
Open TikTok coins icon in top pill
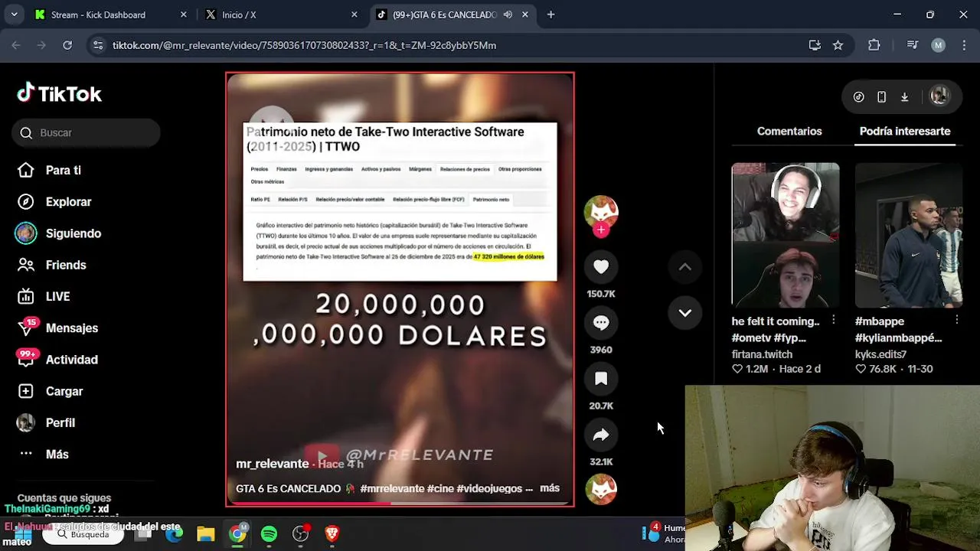[x=859, y=97]
